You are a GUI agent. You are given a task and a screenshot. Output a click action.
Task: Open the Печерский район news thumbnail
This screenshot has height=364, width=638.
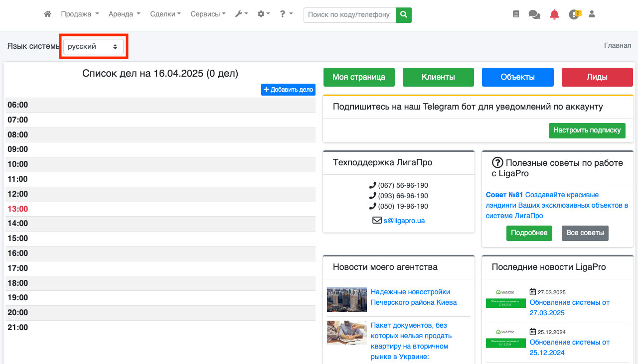(x=347, y=299)
